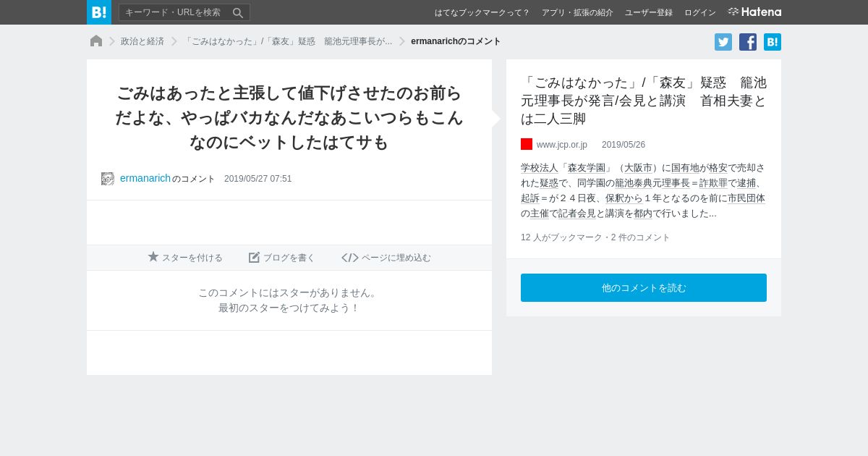Share on Twitter icon
868x456 pixels.
tap(723, 42)
